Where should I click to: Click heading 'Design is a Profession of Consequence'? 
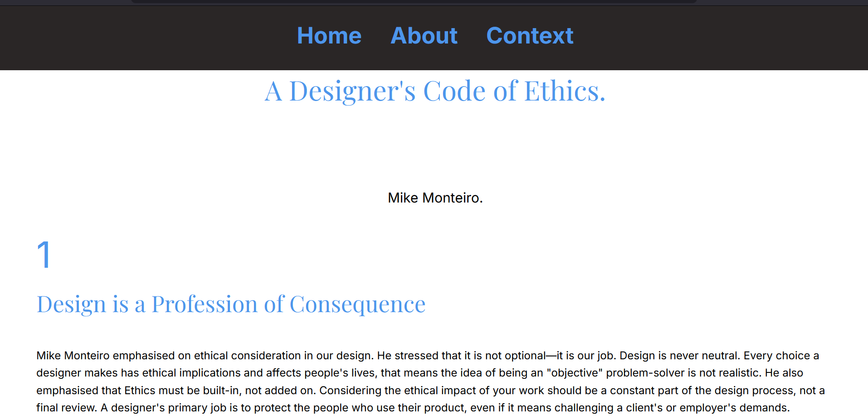coord(231,303)
